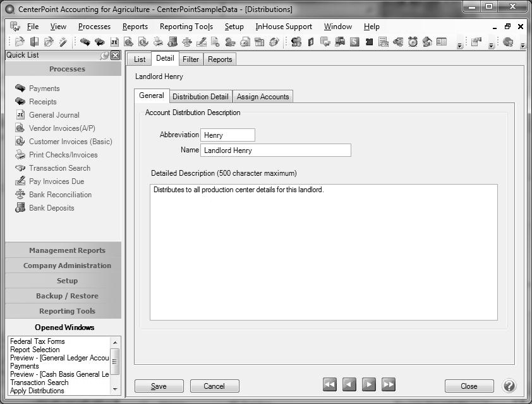The image size is (532, 404).
Task: Go to the next record
Action: tap(369, 384)
